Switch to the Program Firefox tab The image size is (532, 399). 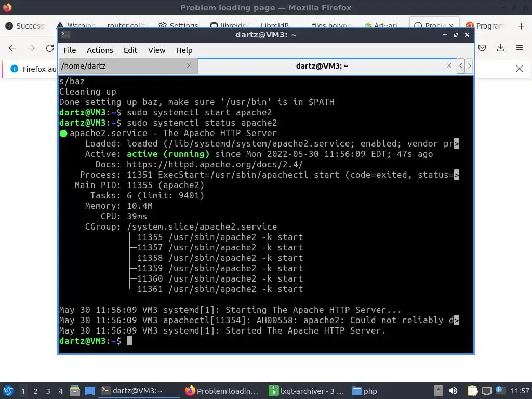(486, 26)
